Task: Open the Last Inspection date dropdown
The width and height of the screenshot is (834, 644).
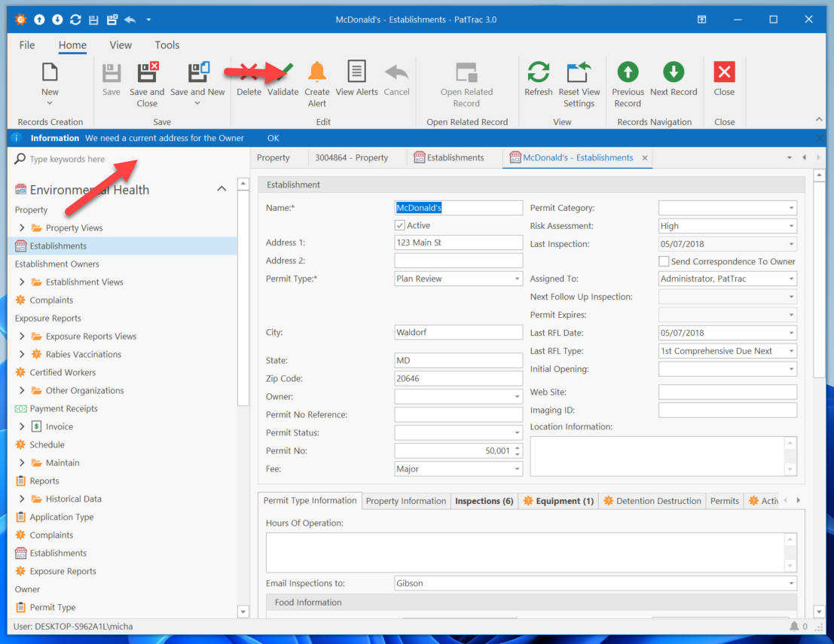Action: point(791,244)
